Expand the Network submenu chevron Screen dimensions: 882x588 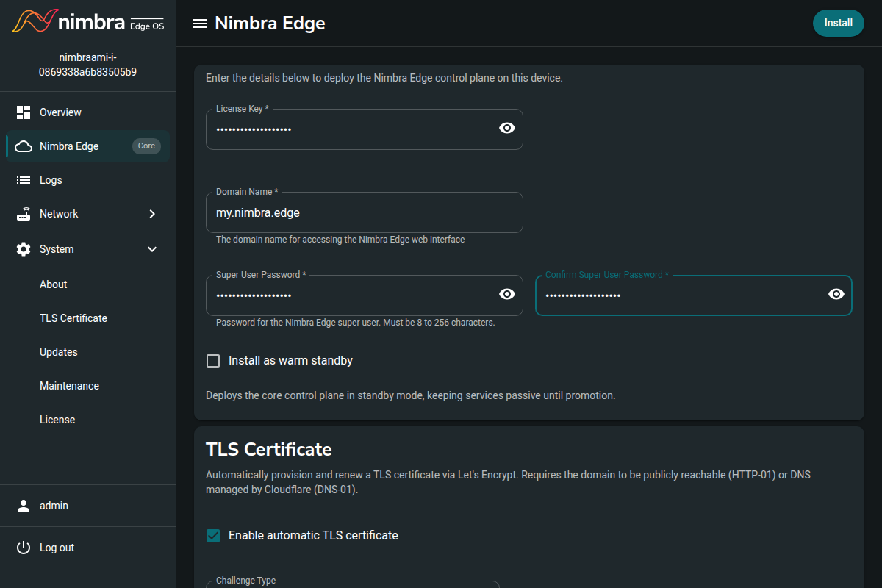(152, 214)
